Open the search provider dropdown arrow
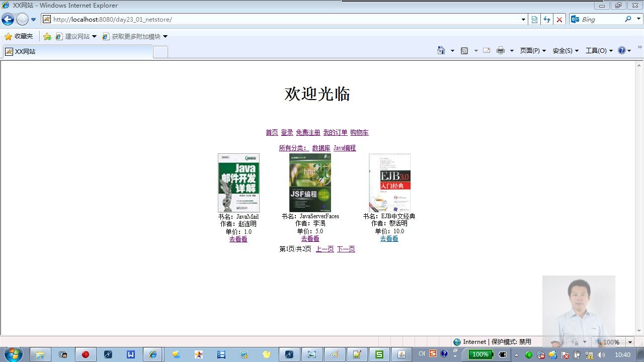The image size is (644, 362). point(637,20)
